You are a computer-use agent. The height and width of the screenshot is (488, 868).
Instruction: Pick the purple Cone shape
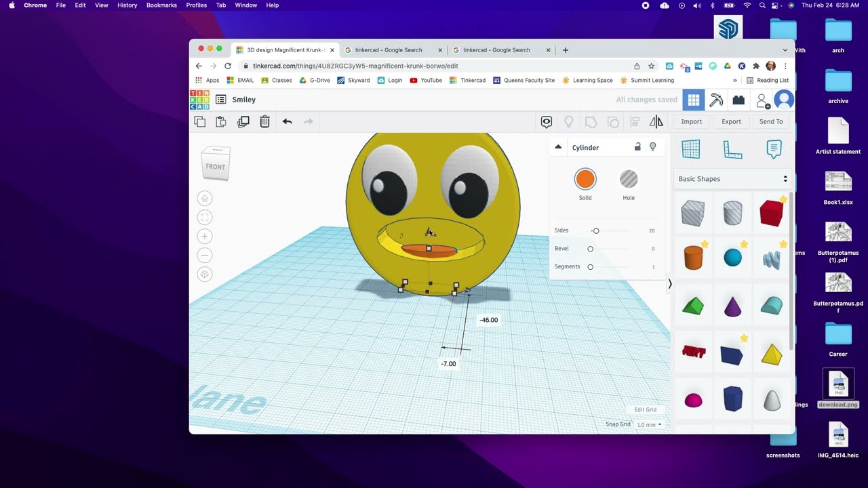733,306
